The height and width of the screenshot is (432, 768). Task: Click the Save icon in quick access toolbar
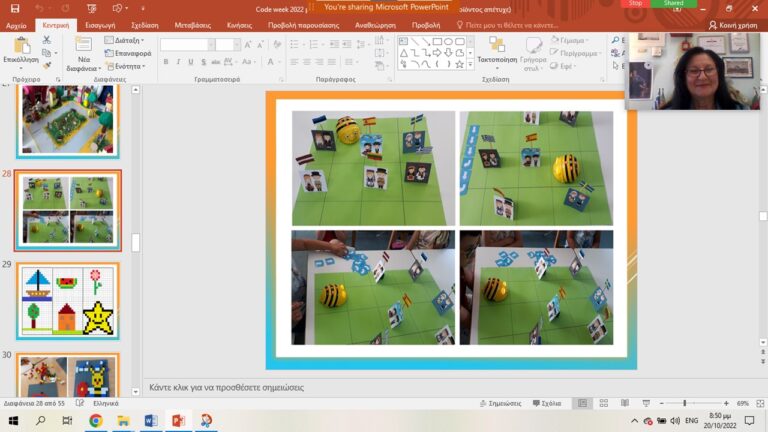pos(14,8)
